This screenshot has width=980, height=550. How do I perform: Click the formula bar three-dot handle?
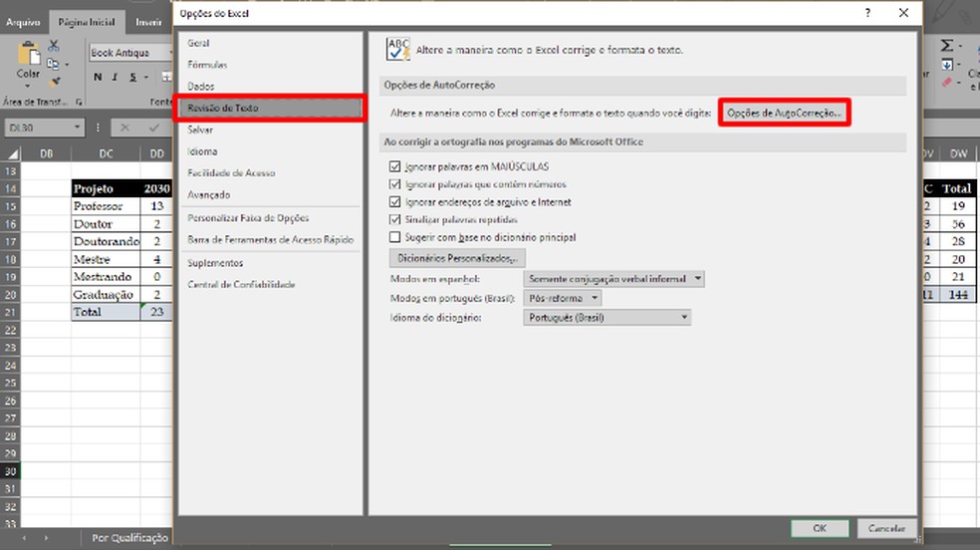click(x=98, y=128)
